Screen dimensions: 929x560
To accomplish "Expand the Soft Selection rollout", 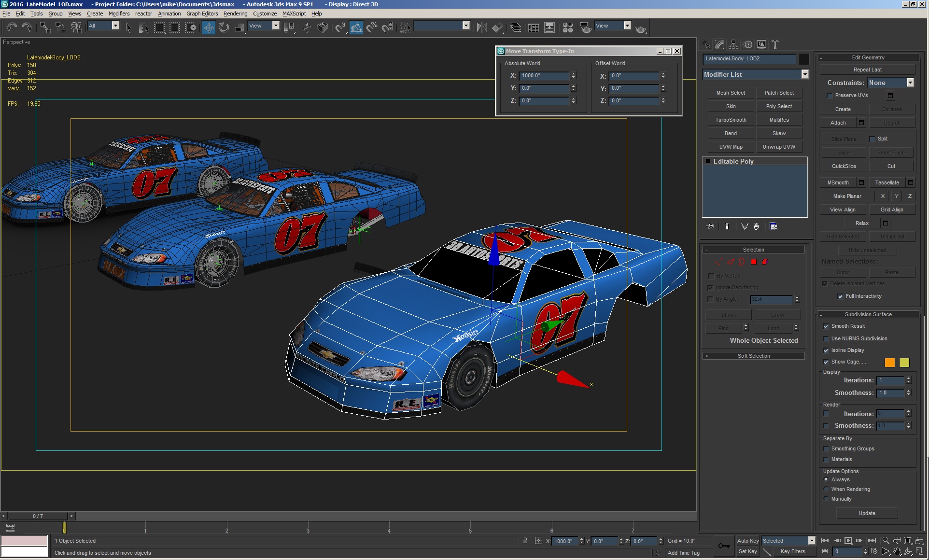I will (753, 356).
